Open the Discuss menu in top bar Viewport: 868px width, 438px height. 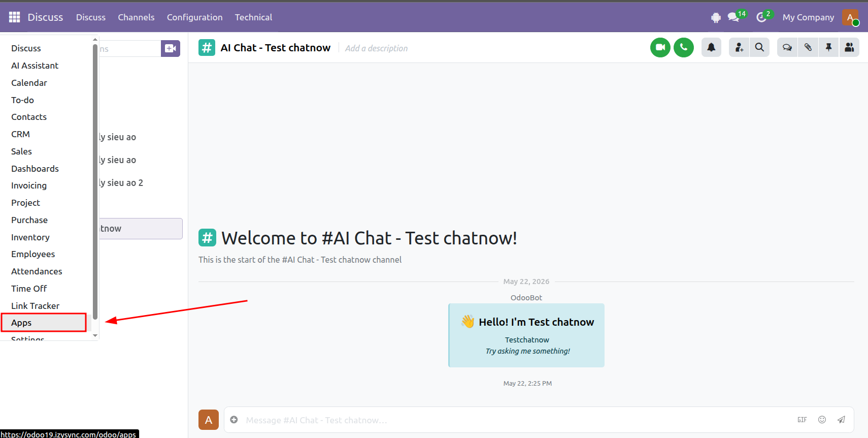tap(91, 17)
